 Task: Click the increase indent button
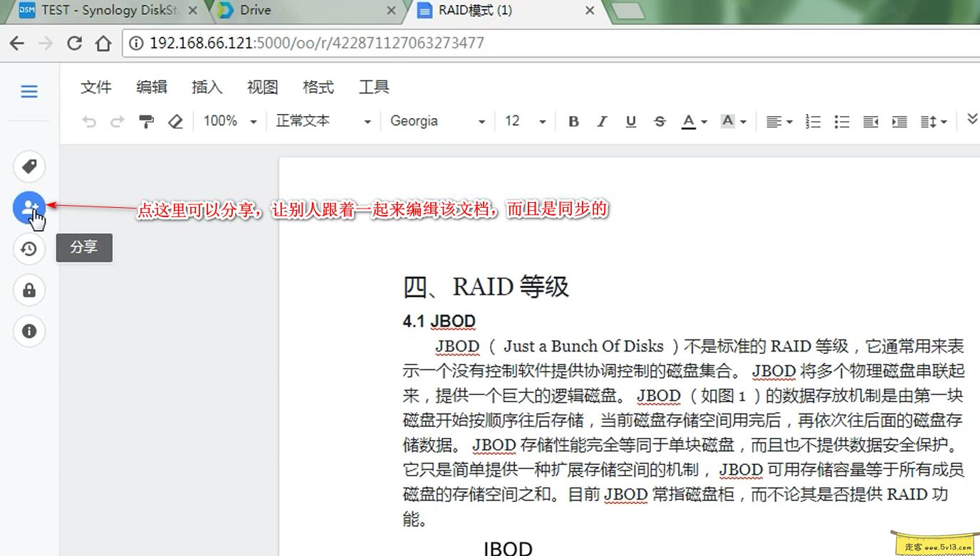pos(899,121)
